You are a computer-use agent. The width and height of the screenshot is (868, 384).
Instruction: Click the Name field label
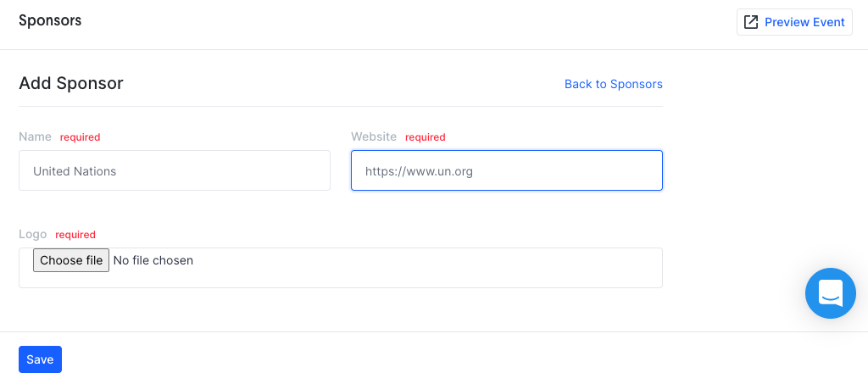pos(35,136)
